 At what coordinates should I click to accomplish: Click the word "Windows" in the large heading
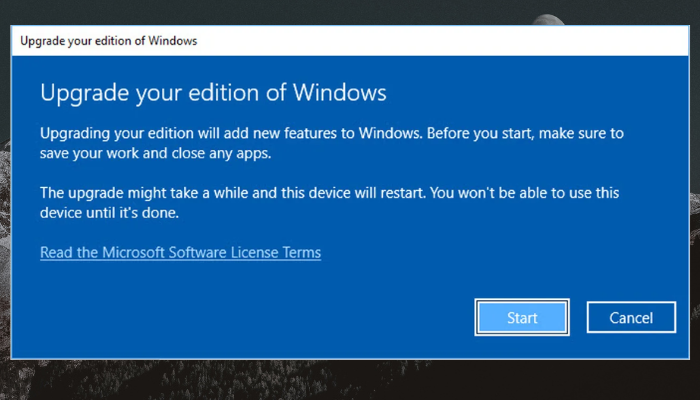click(336, 93)
